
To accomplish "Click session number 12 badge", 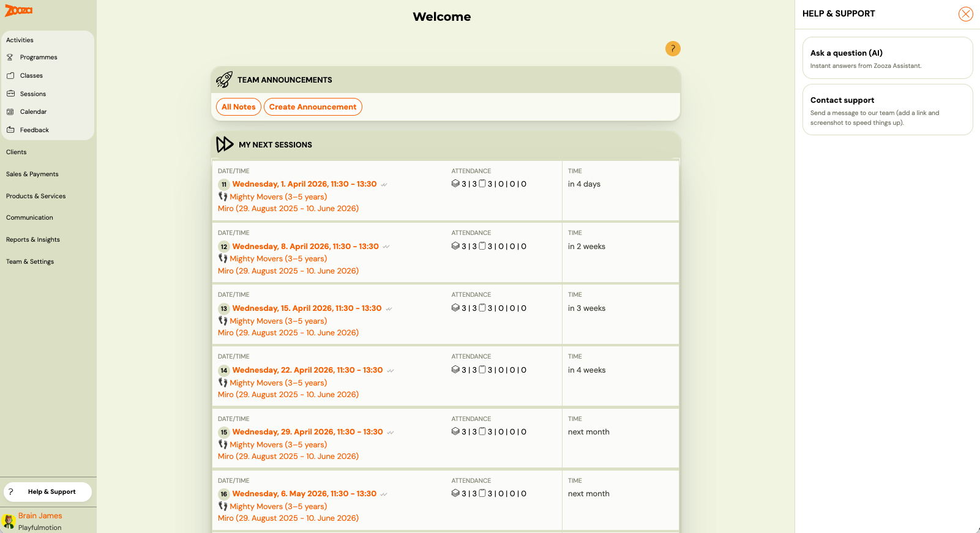I will pos(224,247).
